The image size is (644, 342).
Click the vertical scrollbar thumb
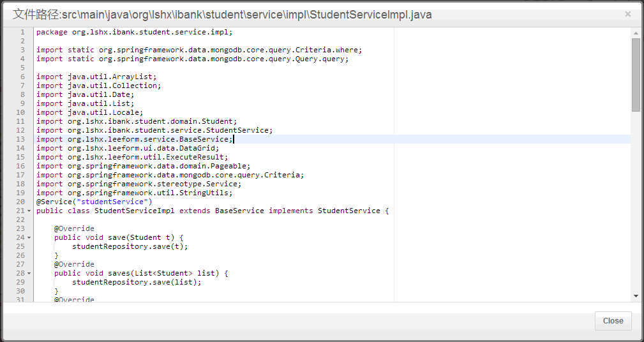636,74
